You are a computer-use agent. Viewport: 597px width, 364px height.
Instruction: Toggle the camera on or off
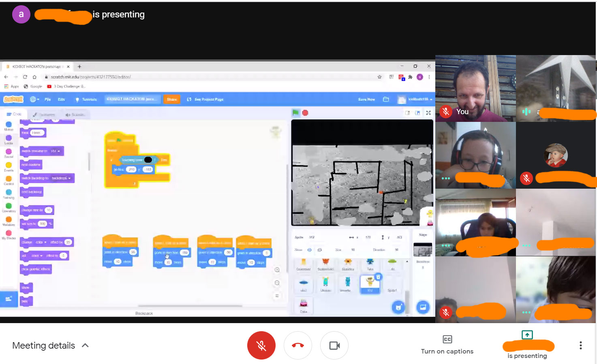334,345
